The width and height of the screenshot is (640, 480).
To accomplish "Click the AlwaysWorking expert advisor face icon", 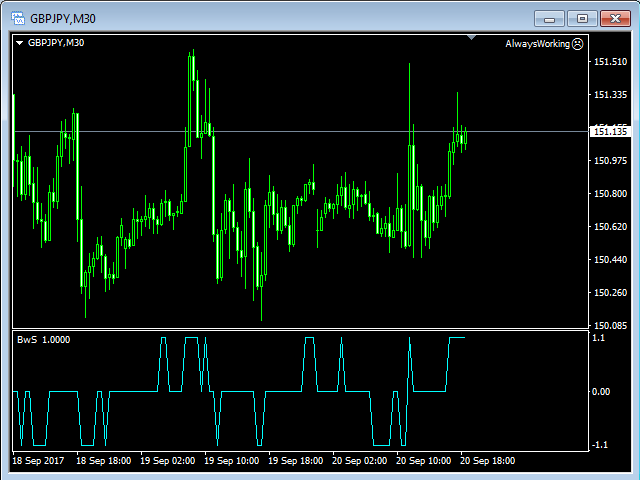I will click(x=578, y=44).
